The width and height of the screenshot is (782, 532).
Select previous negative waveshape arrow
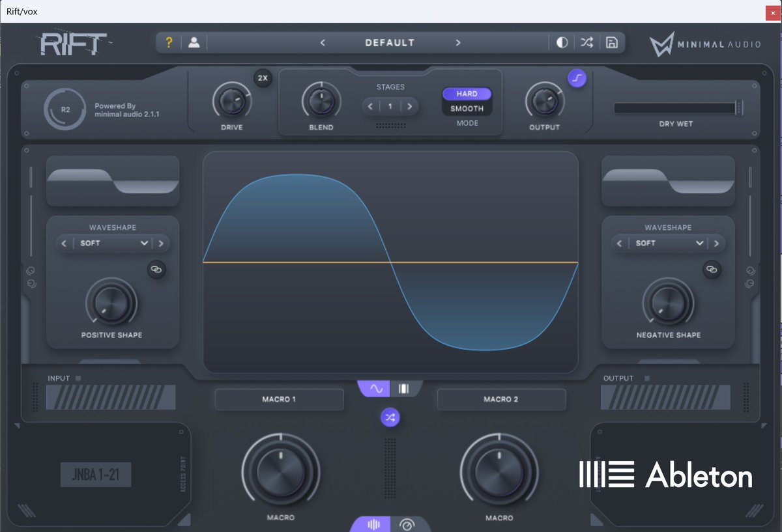pyautogui.click(x=620, y=244)
